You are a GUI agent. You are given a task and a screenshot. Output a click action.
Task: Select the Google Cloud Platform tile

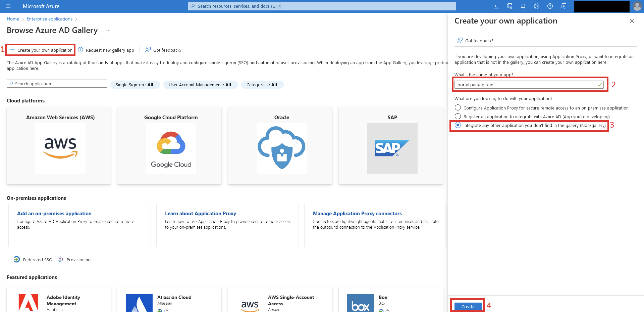click(x=169, y=146)
